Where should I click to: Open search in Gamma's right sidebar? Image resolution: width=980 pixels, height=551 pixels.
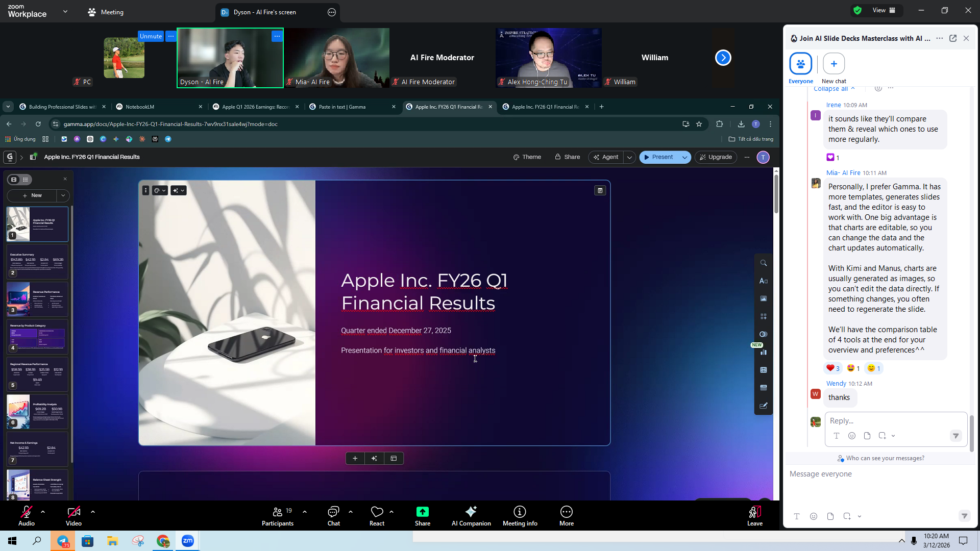764,263
